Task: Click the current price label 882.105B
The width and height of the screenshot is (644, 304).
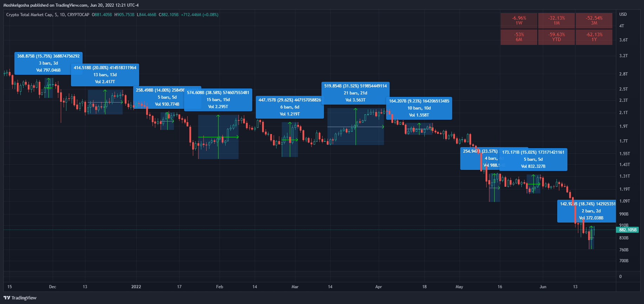Action: pos(627,230)
